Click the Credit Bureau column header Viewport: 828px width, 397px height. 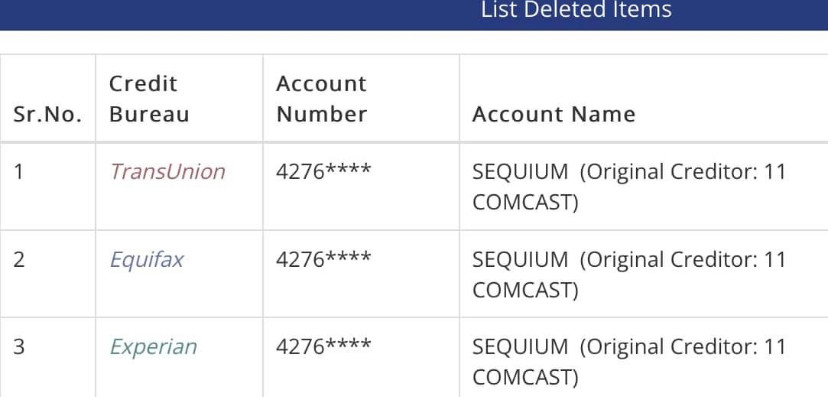tap(149, 99)
